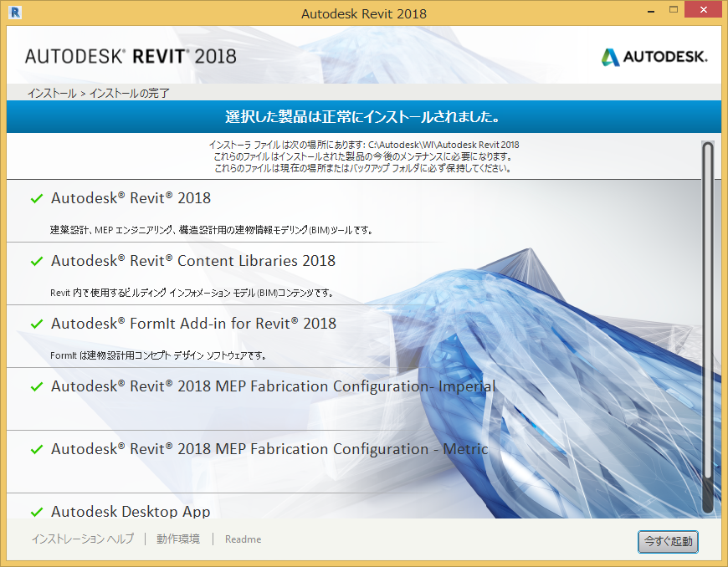
Task: Click the checkmark beside Revit Content Libraries 2018
Action: pos(37,261)
